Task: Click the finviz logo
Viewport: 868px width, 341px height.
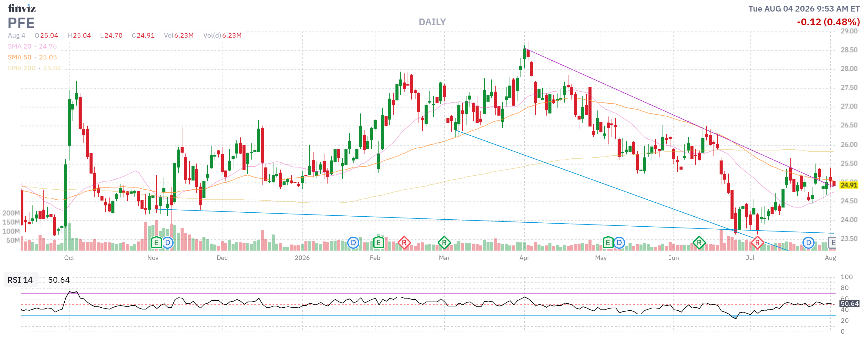Action: click(x=22, y=8)
